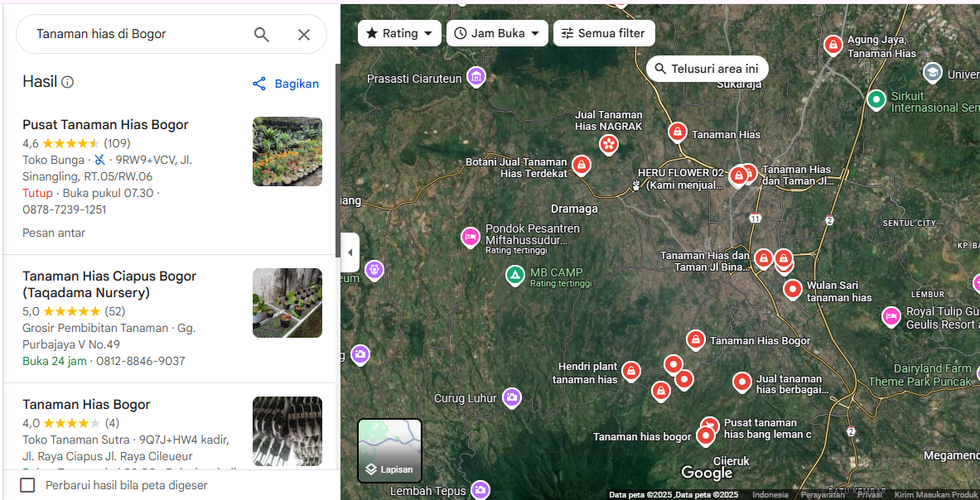Click the Curug Luhur camera pin
980x500 pixels.
(512, 397)
